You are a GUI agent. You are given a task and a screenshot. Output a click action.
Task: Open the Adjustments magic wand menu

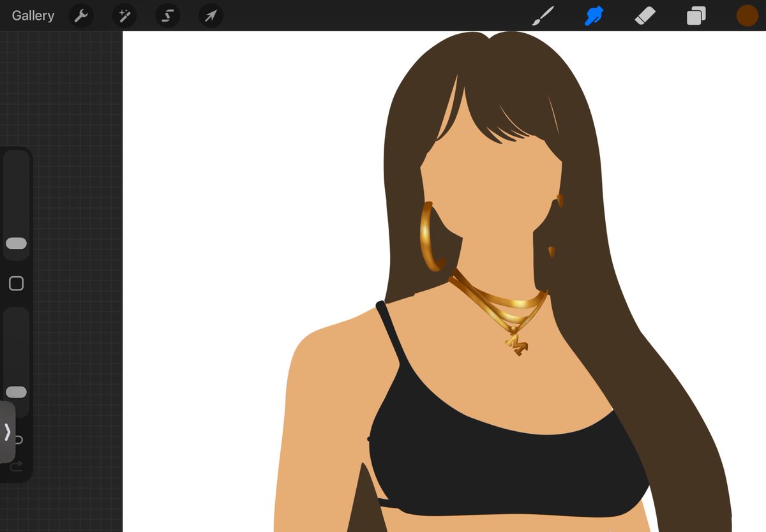tap(124, 15)
